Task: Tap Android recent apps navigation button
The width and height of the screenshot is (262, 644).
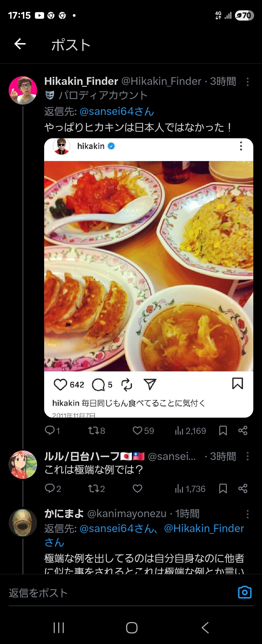Action: tap(59, 627)
